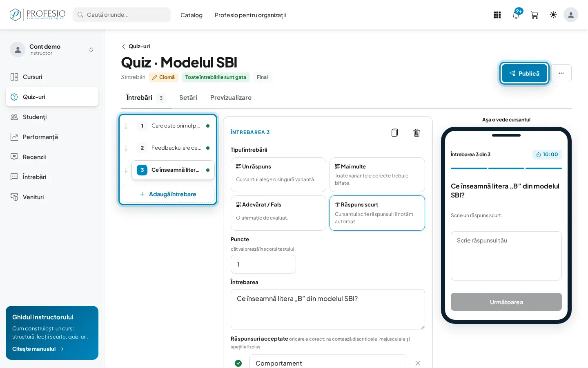This screenshot has width=588, height=368.
Task: Click Următoarea in the phone preview
Action: coord(506,302)
